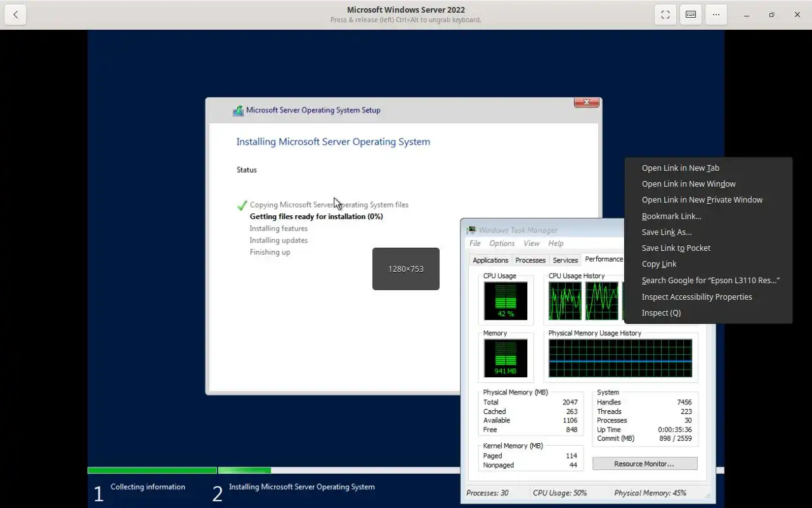Click 'Physical Memory: 45%' status entry
The height and width of the screenshot is (508, 812).
(650, 493)
